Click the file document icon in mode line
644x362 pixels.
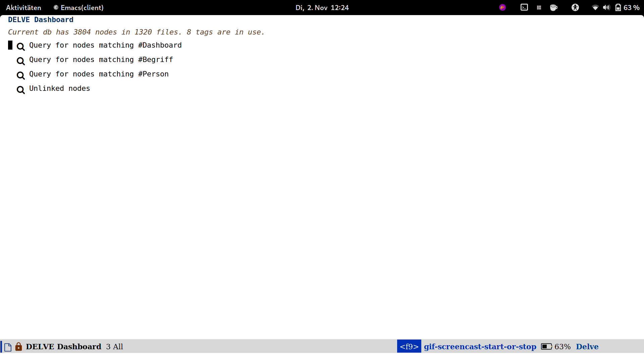click(x=8, y=347)
